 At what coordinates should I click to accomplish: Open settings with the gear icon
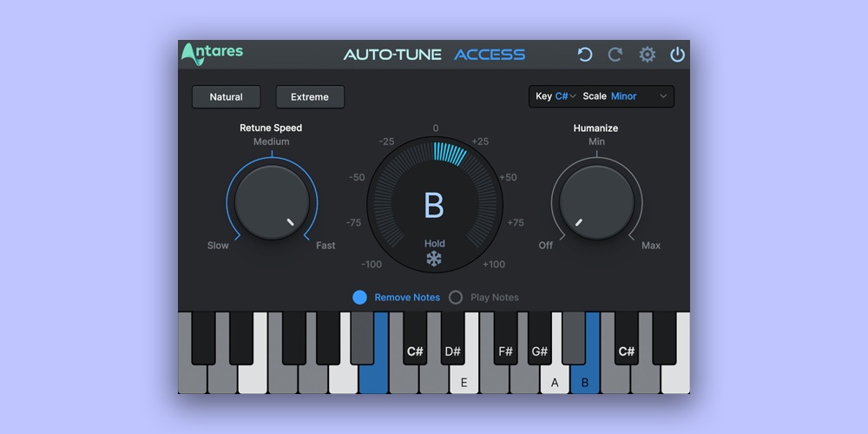point(648,54)
